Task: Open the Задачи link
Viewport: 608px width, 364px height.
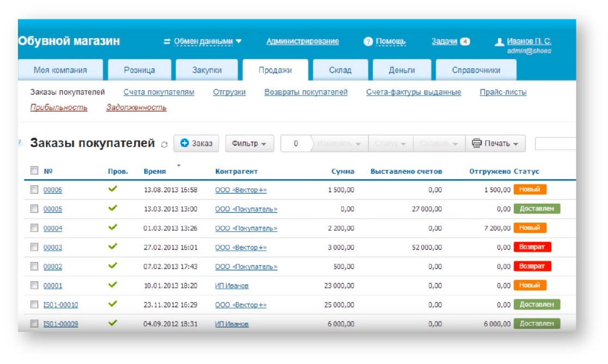Action: coord(445,41)
